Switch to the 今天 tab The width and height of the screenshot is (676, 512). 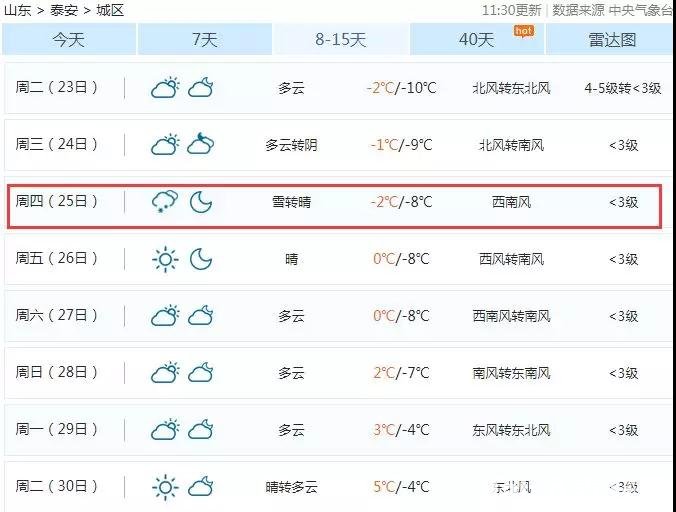click(x=69, y=40)
